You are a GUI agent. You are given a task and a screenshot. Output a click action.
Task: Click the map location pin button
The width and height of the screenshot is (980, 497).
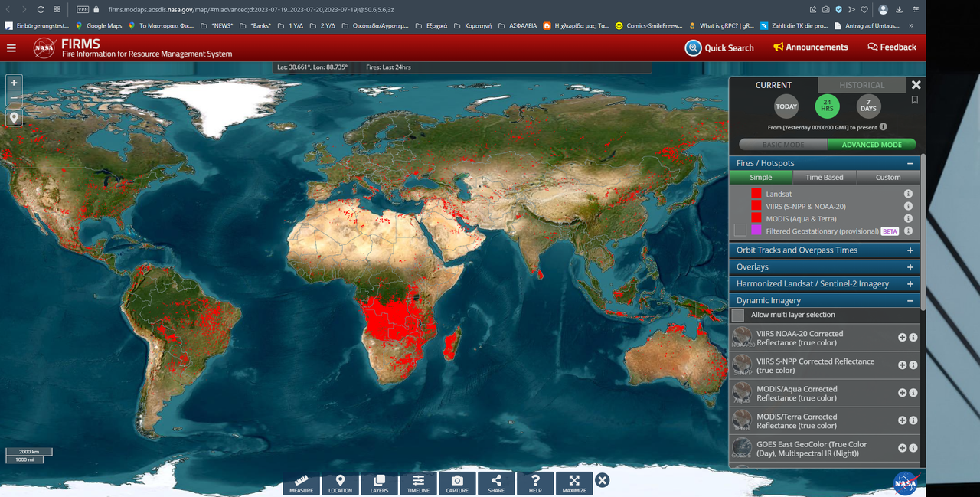(14, 118)
